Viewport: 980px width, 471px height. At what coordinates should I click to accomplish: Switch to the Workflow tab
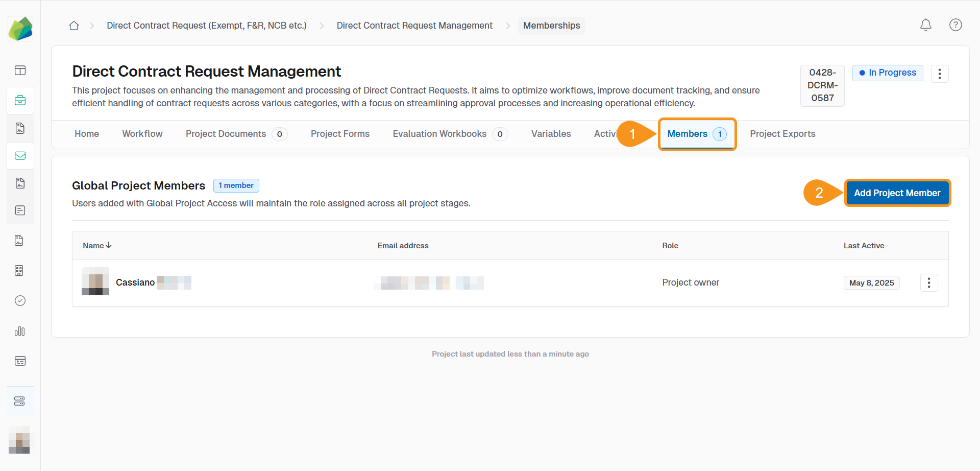[142, 134]
